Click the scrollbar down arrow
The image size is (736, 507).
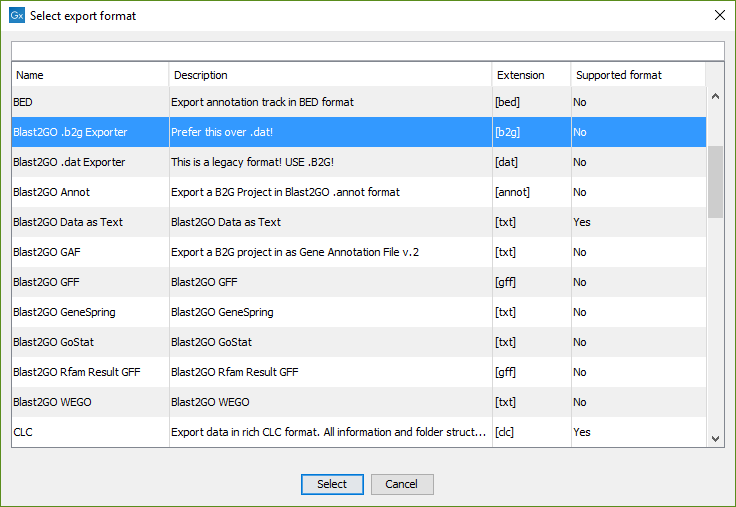(x=715, y=438)
